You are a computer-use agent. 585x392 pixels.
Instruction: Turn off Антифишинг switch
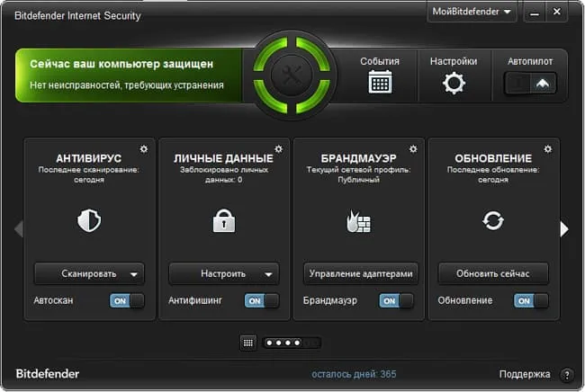(x=262, y=300)
